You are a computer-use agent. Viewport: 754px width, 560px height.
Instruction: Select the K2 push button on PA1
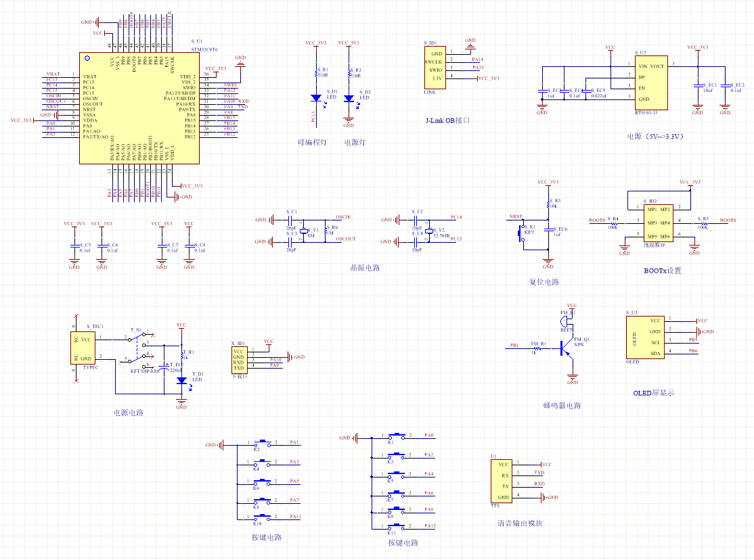[262, 444]
